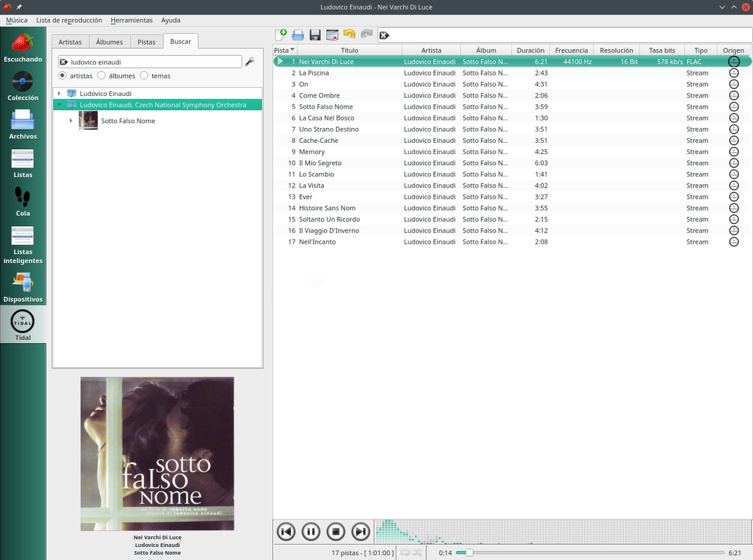
Task: Click the pin icon in title bar
Action: coord(19,7)
